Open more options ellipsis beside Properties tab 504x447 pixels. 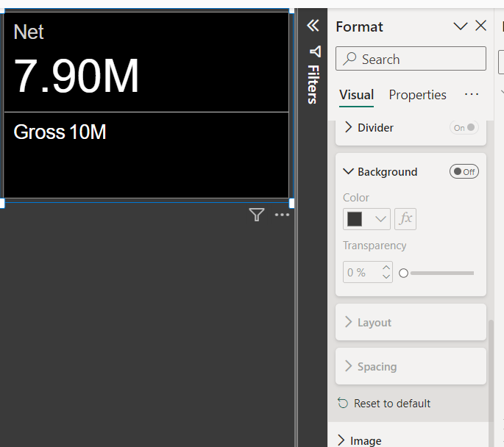(472, 94)
